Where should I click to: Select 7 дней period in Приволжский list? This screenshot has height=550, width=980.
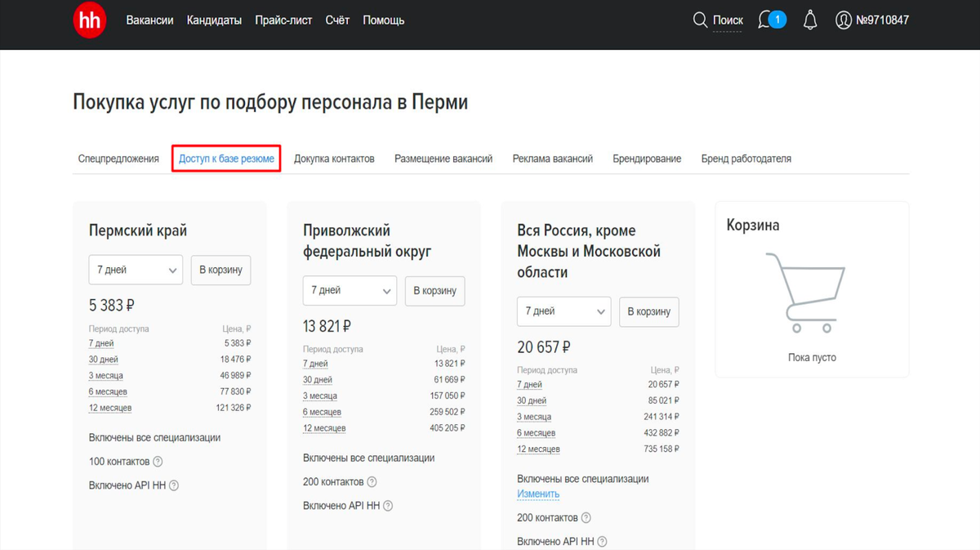click(x=315, y=364)
